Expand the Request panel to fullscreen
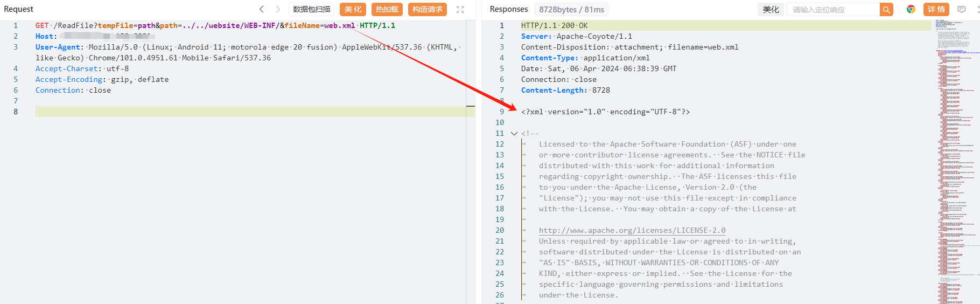980x304 pixels. click(460, 9)
